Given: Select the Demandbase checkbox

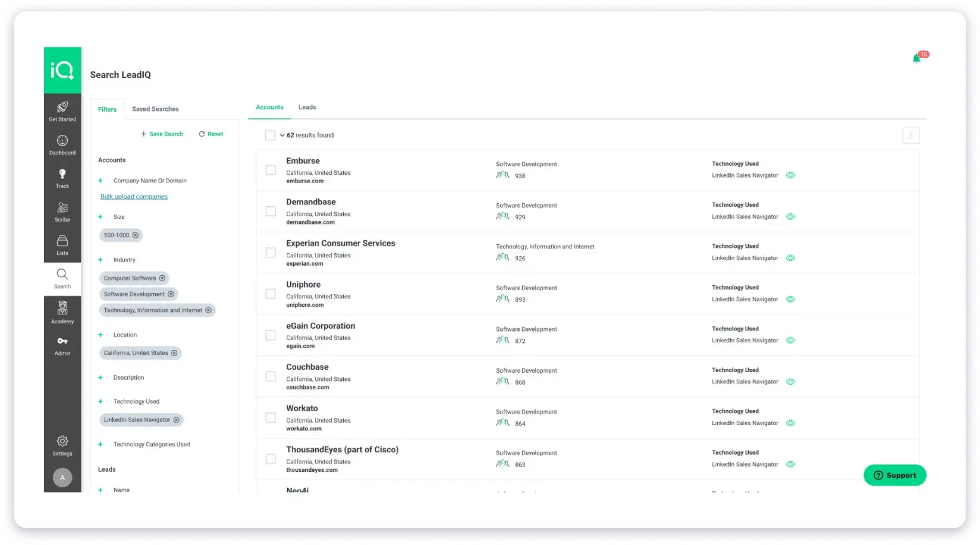Looking at the screenshot, I should (x=271, y=212).
